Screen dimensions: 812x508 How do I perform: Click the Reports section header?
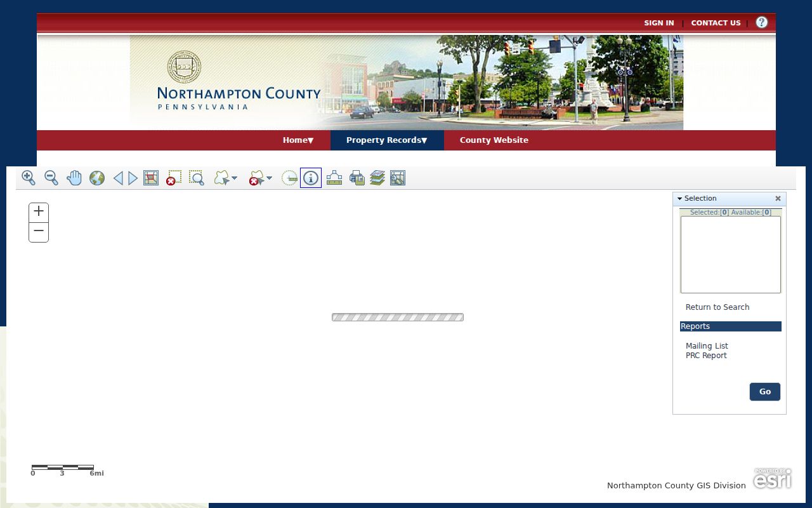point(731,326)
